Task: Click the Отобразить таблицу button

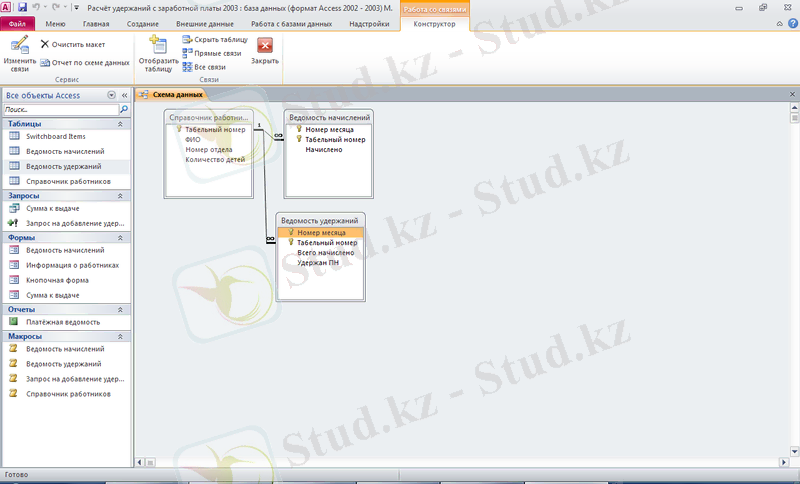Action: pos(158,54)
